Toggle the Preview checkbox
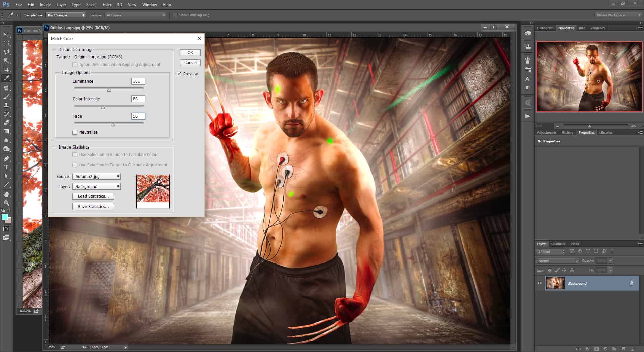644x352 pixels. click(179, 74)
